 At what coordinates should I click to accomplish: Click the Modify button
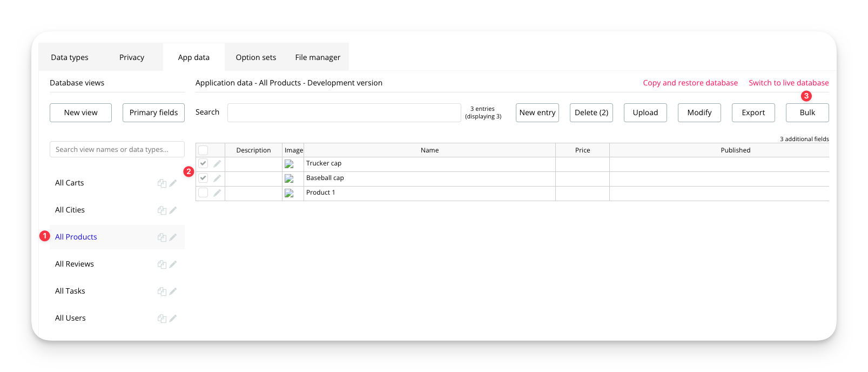coord(699,112)
